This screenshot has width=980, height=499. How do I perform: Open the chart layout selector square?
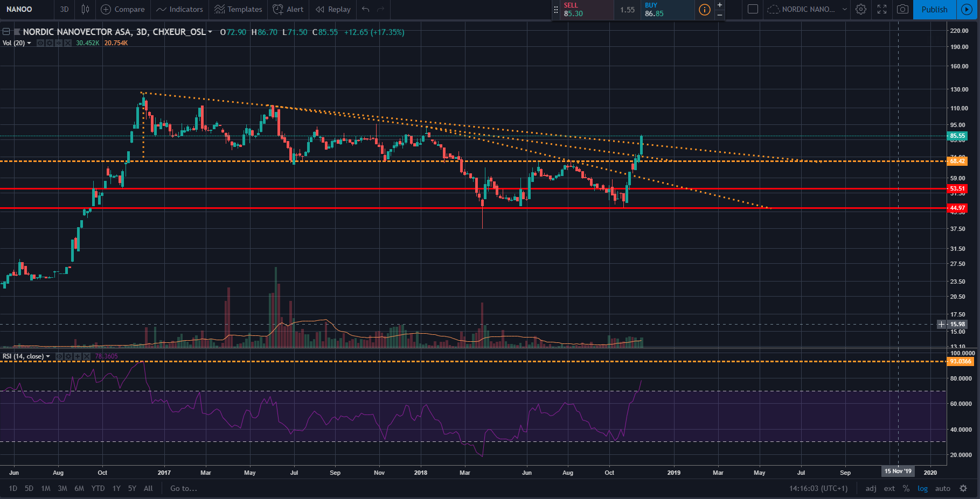tap(753, 9)
